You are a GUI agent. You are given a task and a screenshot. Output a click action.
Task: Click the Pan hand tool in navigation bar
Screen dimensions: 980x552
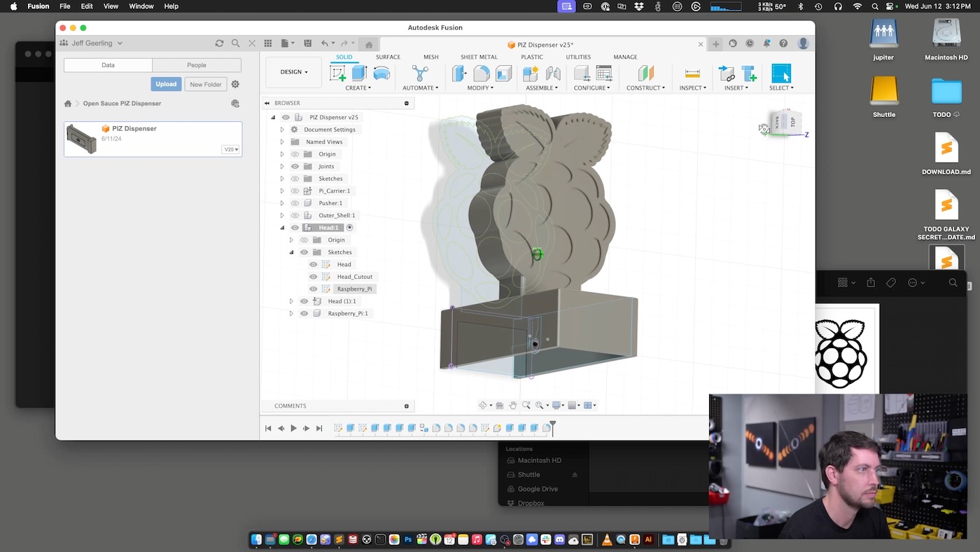coord(512,406)
